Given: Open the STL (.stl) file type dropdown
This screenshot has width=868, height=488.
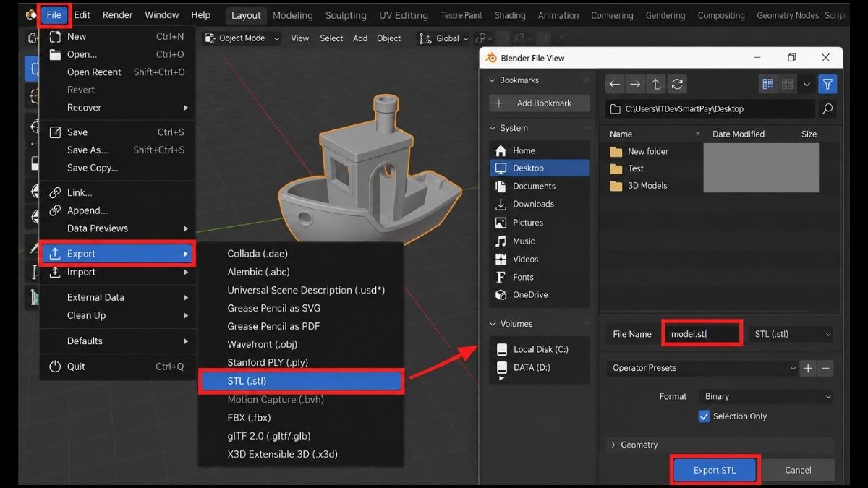Looking at the screenshot, I should click(x=792, y=334).
